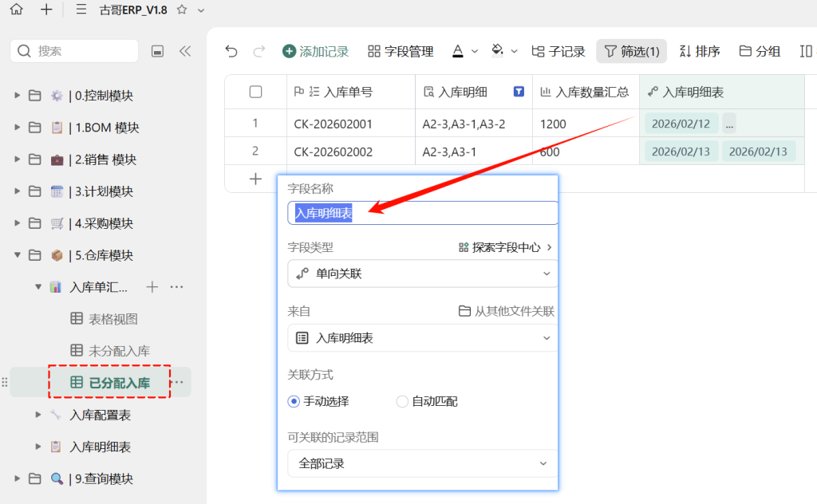Click 字段名称 input containing 入库明细表
The height and width of the screenshot is (504, 817).
tap(422, 213)
